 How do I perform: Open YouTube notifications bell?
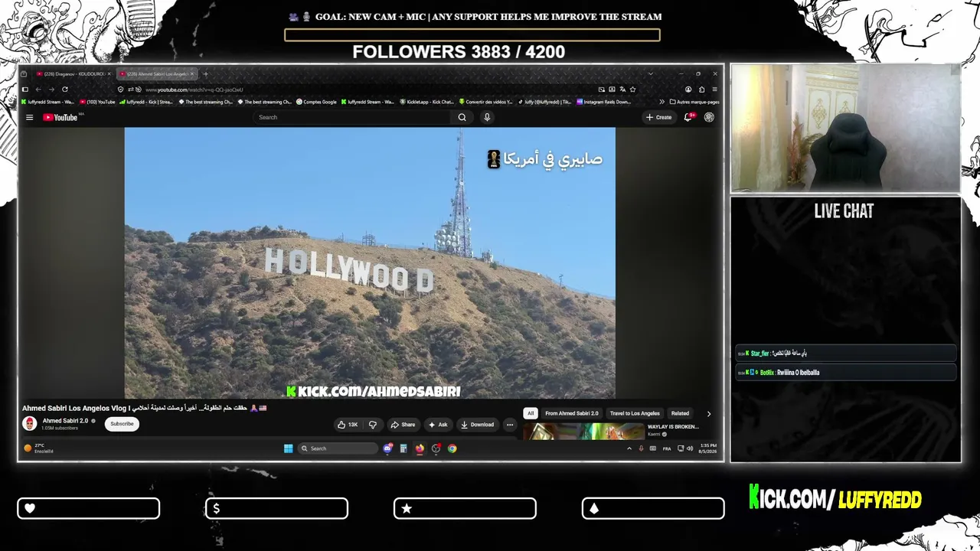(x=688, y=117)
